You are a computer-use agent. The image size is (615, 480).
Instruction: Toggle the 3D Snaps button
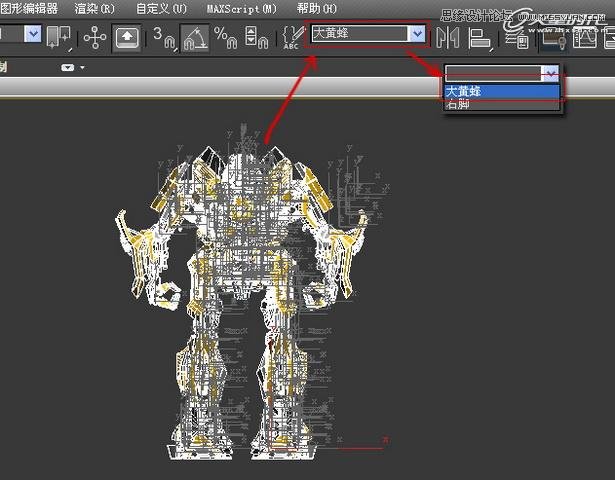163,37
